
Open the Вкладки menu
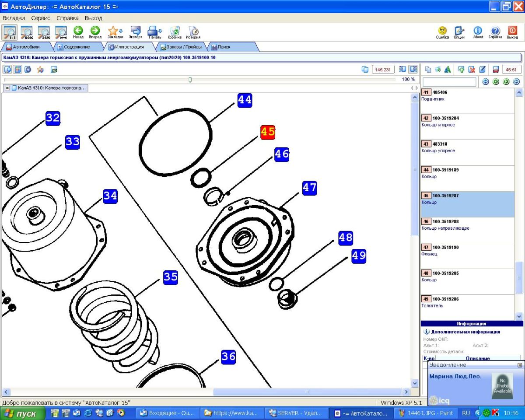tap(14, 18)
